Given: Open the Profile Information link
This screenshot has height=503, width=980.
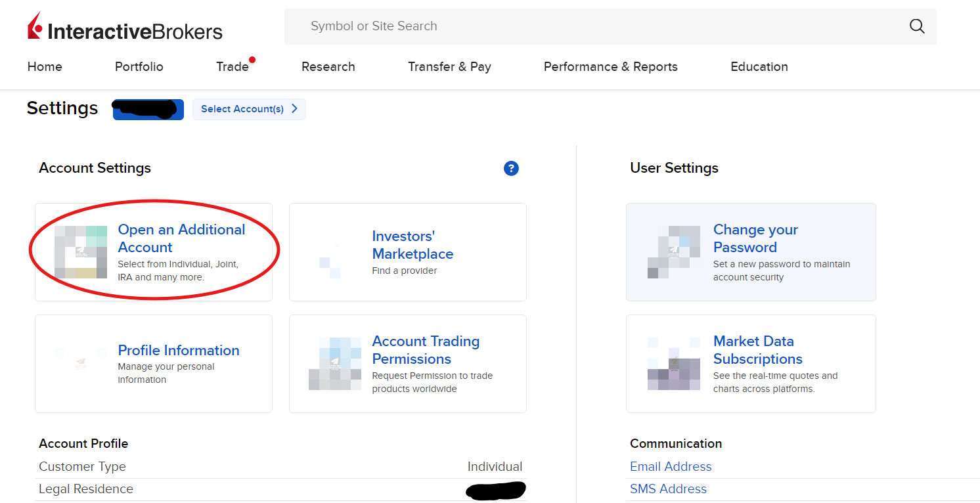Looking at the screenshot, I should 179,351.
